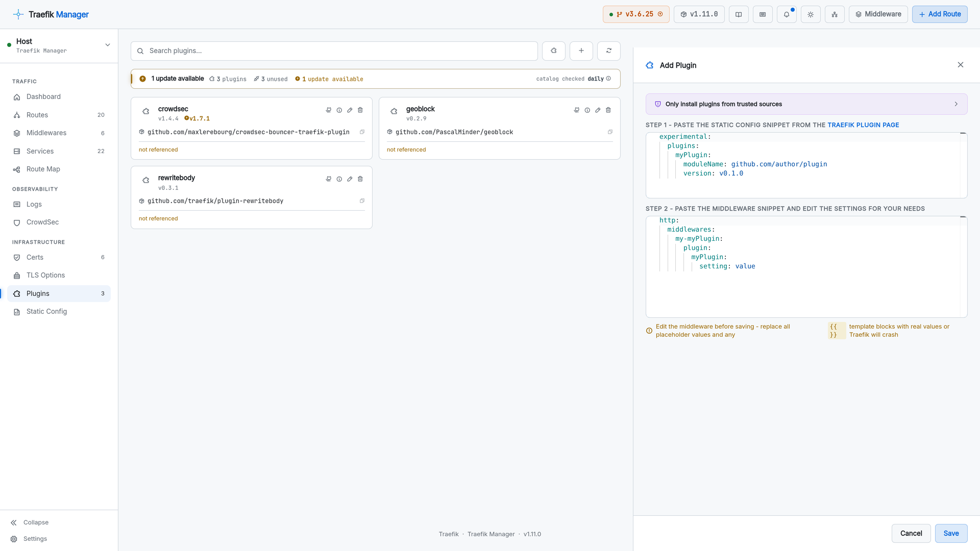Open GitHub repo for crowdsec plugin
Screen dimensions: 980x551
tap(329, 110)
